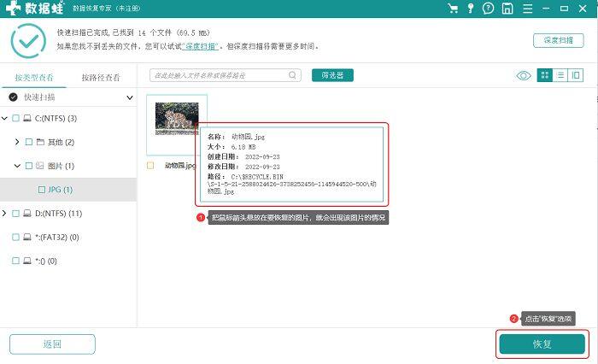Expand the 其他 (2) folder

17,142
